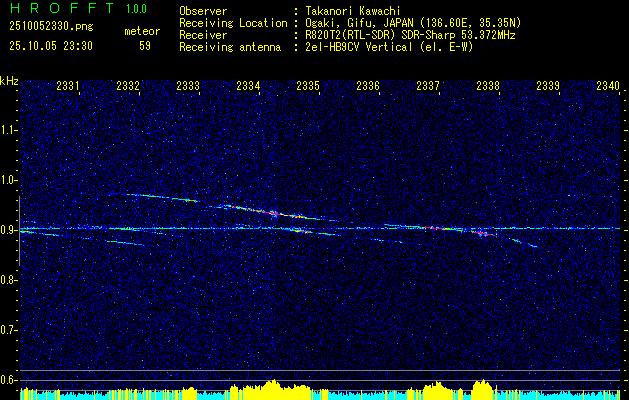The width and height of the screenshot is (629, 400).
Task: Click time marker 2337
Action: tap(428, 85)
